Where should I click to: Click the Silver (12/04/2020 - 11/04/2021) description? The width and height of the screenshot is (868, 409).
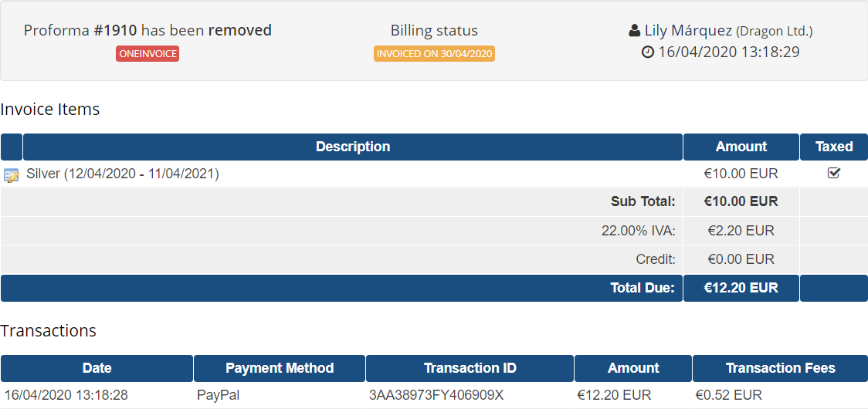(123, 174)
